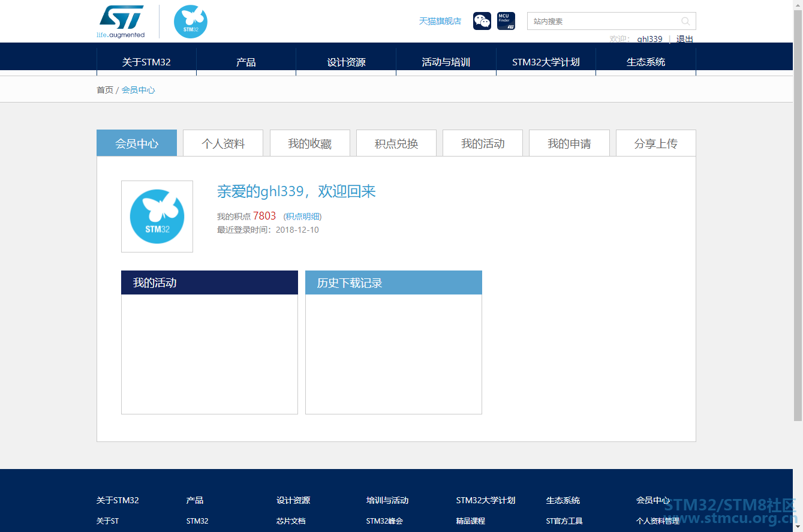
Task: Open the 关于STM32 navigation menu
Action: [146, 62]
